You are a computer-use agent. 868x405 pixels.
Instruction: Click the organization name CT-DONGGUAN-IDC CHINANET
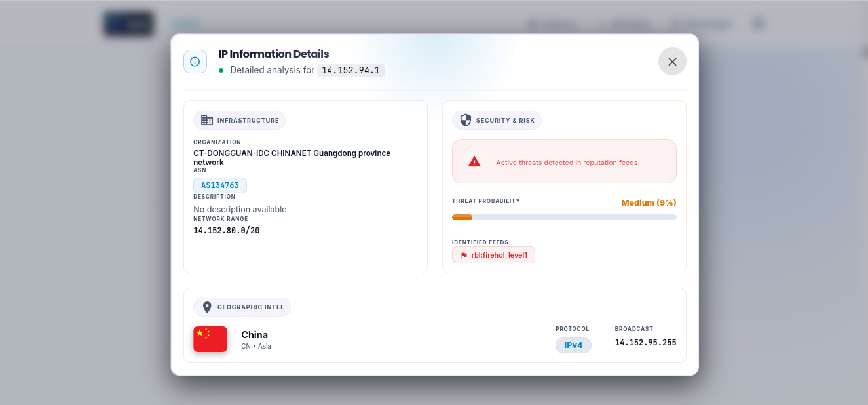[292, 157]
